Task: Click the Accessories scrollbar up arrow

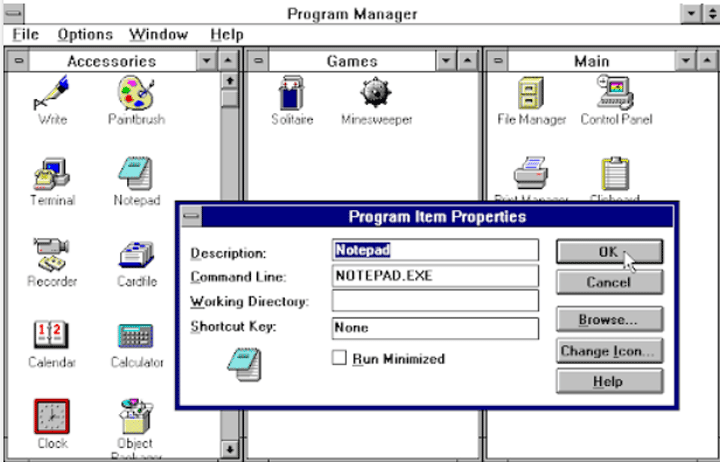Action: 230,81
